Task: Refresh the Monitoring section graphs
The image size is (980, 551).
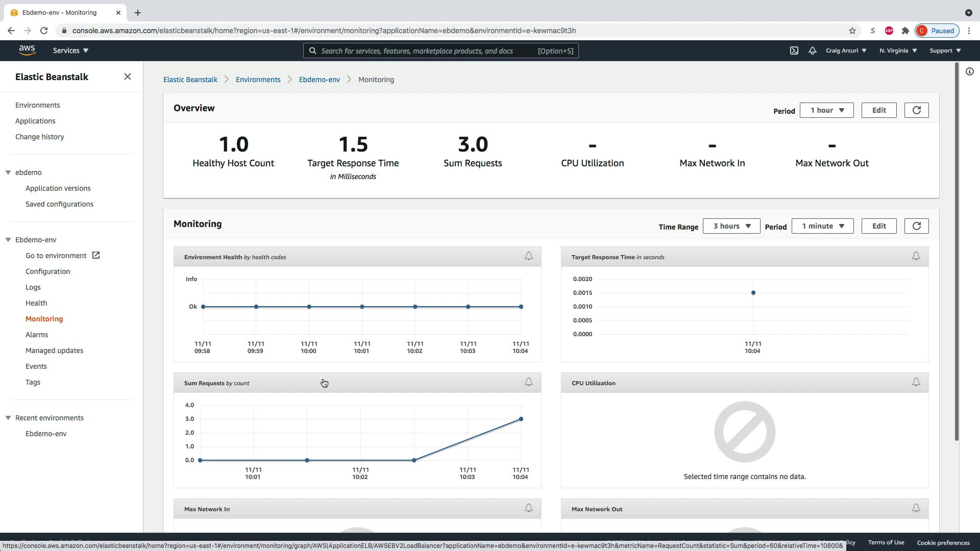Action: [916, 226]
